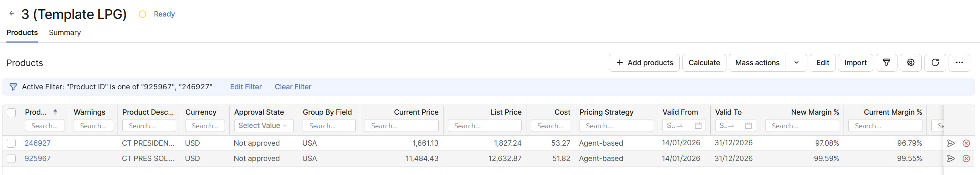Switch to the Summary tab
The height and width of the screenshot is (175, 980).
pyautogui.click(x=65, y=33)
